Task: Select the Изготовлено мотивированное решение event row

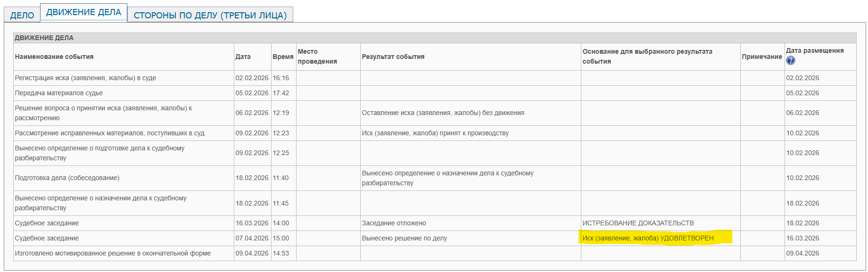Action: point(113,253)
